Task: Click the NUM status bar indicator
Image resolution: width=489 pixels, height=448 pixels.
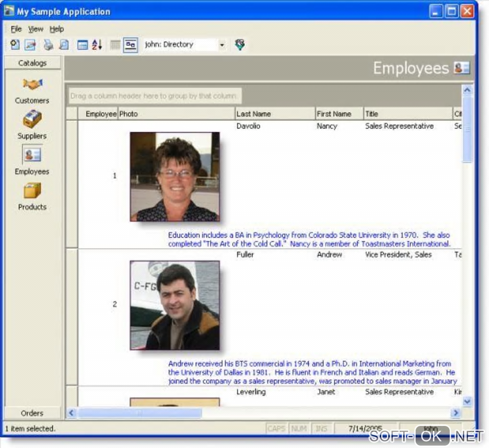Action: 299,429
